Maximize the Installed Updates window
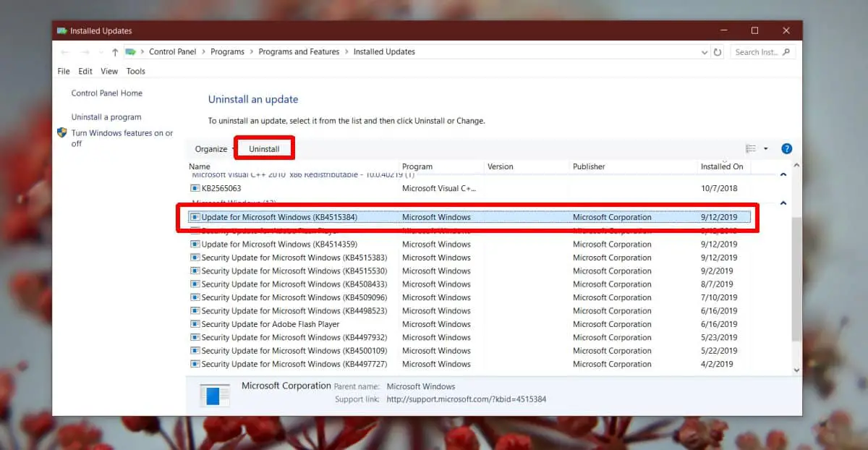The image size is (868, 450). point(754,30)
